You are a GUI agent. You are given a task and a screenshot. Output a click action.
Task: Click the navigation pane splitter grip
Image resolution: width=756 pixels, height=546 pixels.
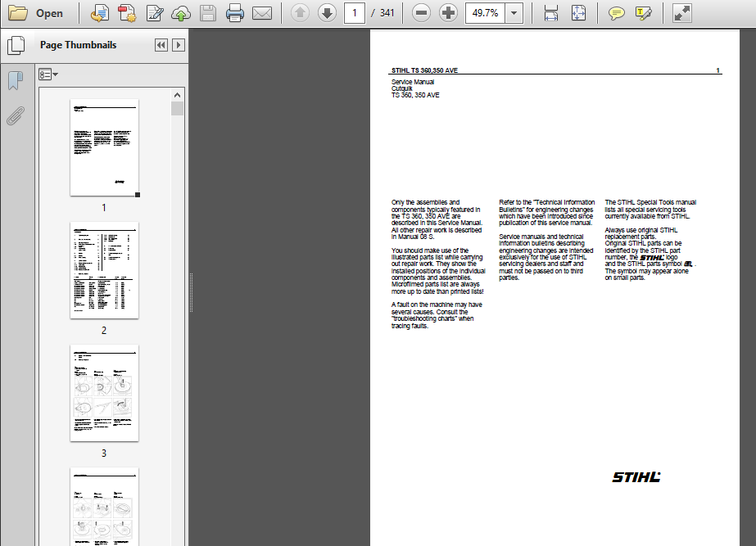click(192, 292)
